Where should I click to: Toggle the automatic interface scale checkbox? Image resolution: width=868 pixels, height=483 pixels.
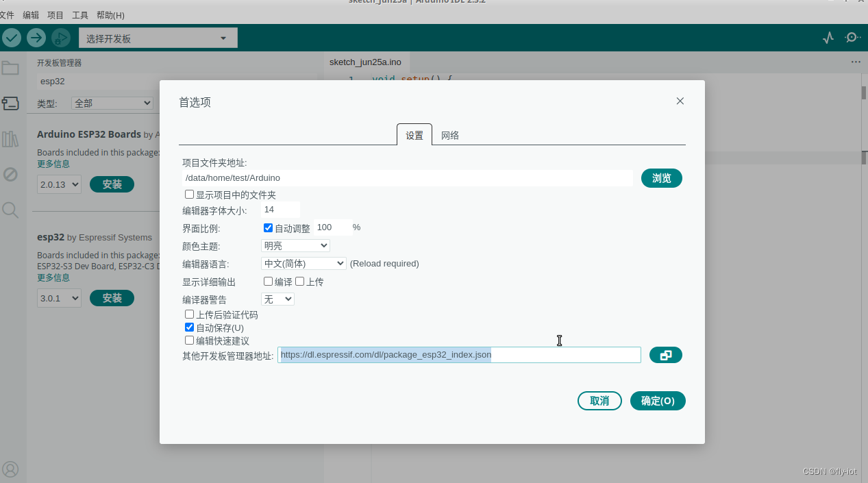269,227
